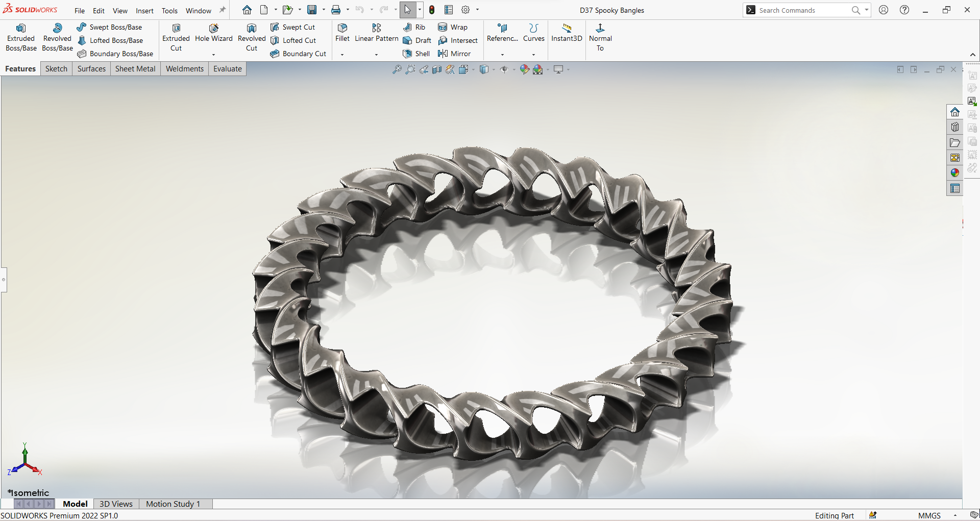The image size is (980, 521).
Task: Click the Zoom to Fit icon
Action: pos(397,69)
